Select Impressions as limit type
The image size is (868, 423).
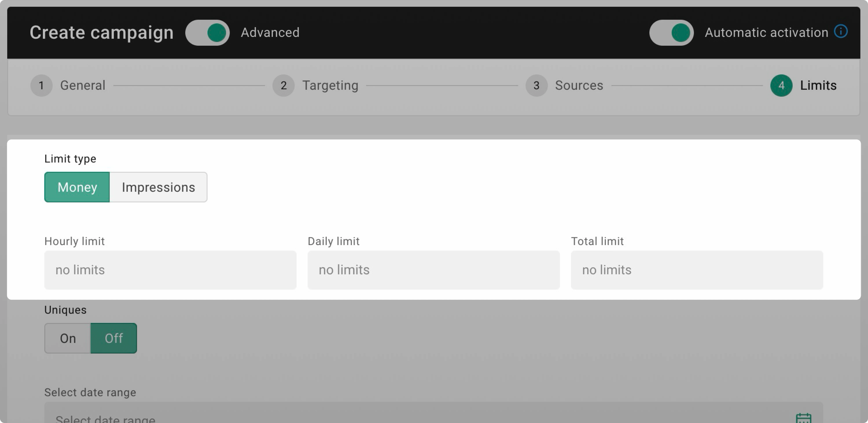(158, 187)
